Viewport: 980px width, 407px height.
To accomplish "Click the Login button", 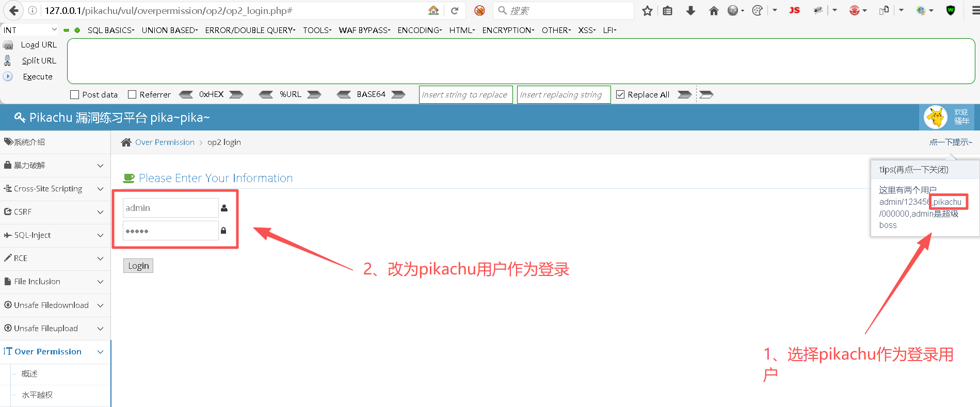I will (x=138, y=266).
